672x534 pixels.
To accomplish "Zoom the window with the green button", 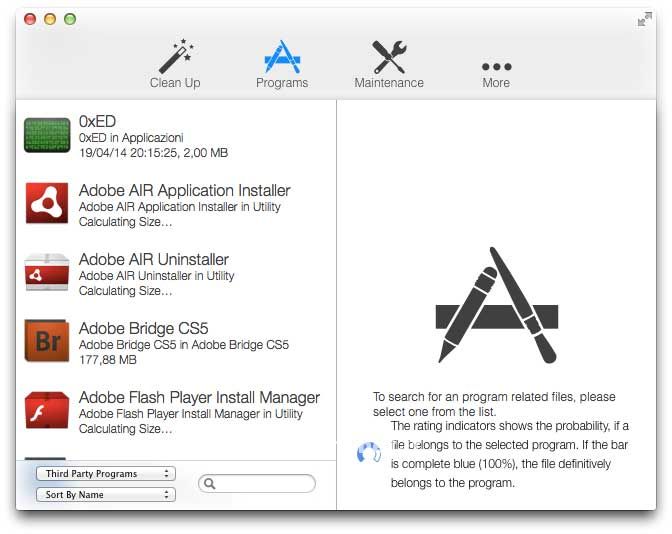I will [70, 19].
